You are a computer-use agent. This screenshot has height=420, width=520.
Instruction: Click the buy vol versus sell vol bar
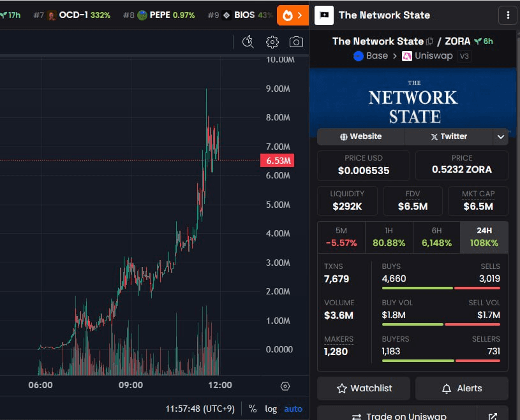pyautogui.click(x=441, y=324)
